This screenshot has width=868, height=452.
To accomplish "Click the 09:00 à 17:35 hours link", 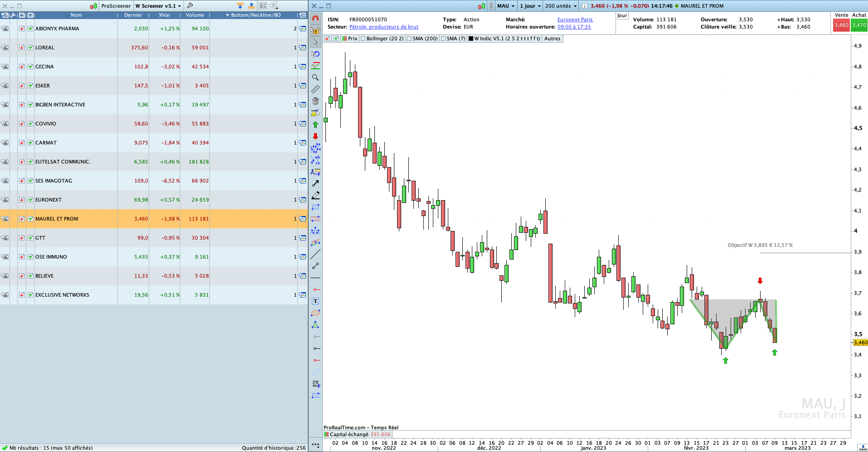I will click(574, 27).
